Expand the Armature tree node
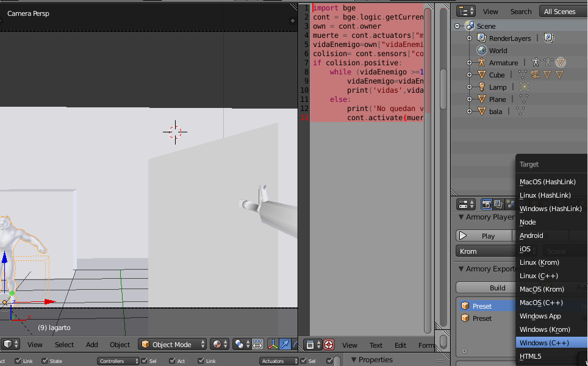Viewport: 588px width, 366px height. 469,63
